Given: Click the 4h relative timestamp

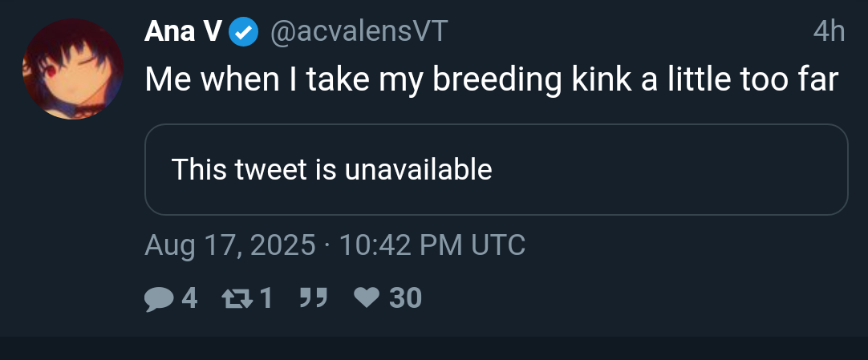Looking at the screenshot, I should pos(829,32).
